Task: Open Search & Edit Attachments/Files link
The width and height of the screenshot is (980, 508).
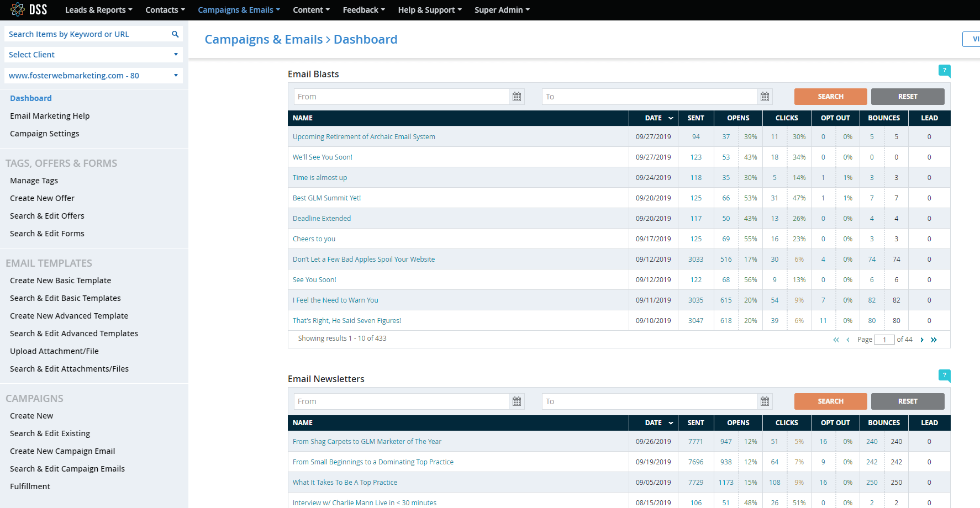Action: (x=69, y=369)
